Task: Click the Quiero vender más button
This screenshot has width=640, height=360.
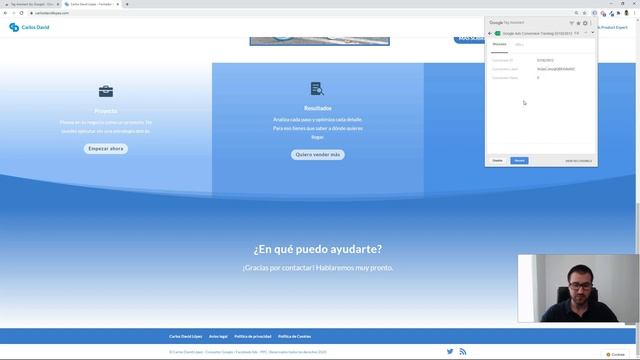Action: tap(318, 155)
